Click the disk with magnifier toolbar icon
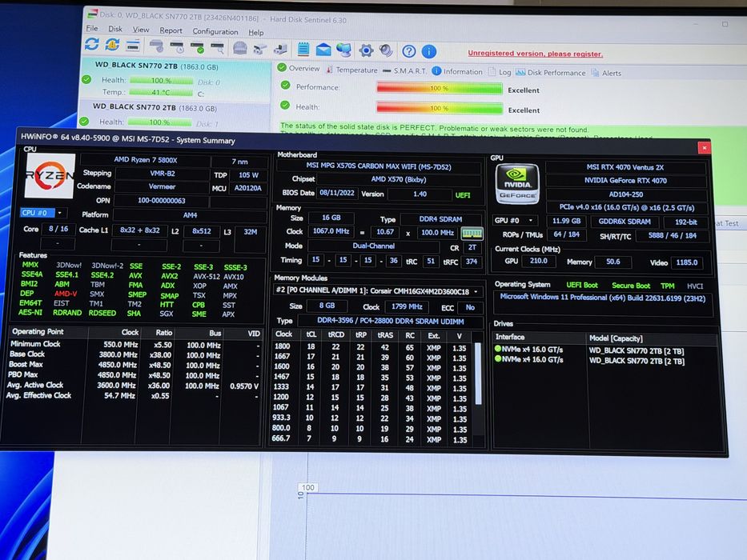 217,48
